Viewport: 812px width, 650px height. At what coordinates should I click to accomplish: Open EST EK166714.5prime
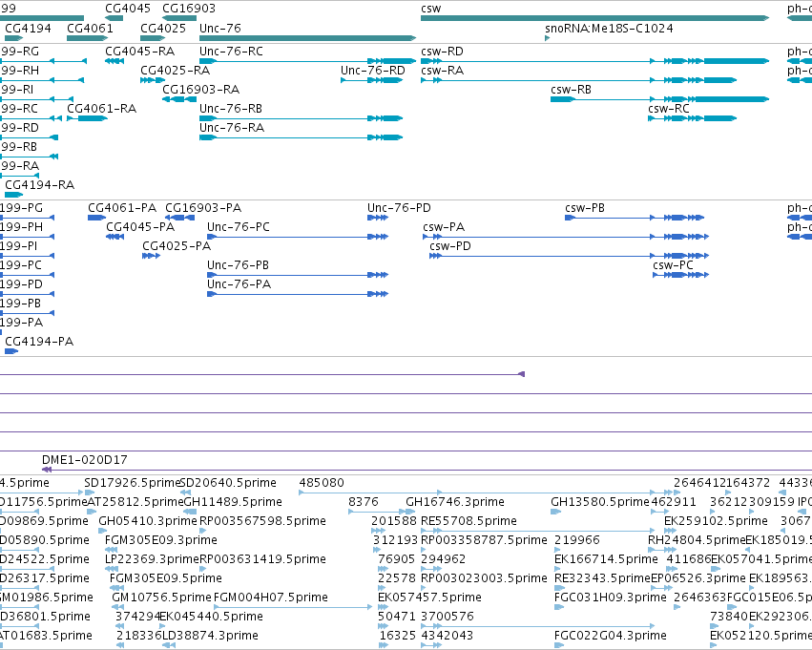pyautogui.click(x=606, y=559)
